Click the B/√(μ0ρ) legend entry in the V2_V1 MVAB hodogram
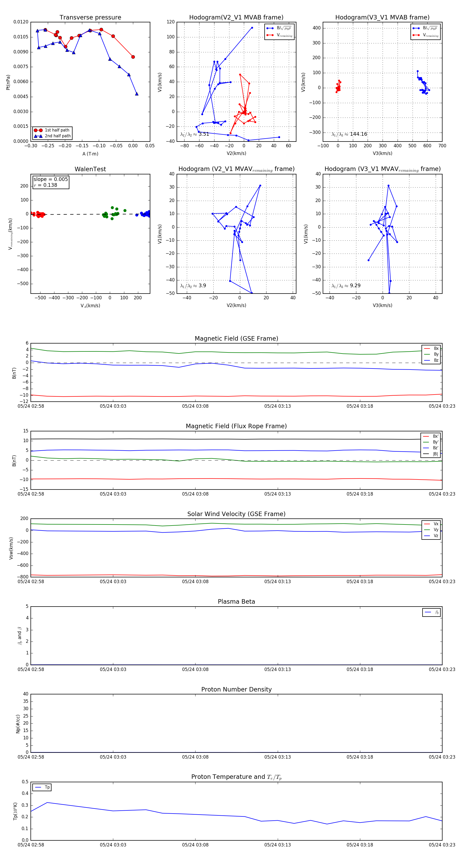Image resolution: width=473 pixels, height=868 pixels. pos(279,28)
